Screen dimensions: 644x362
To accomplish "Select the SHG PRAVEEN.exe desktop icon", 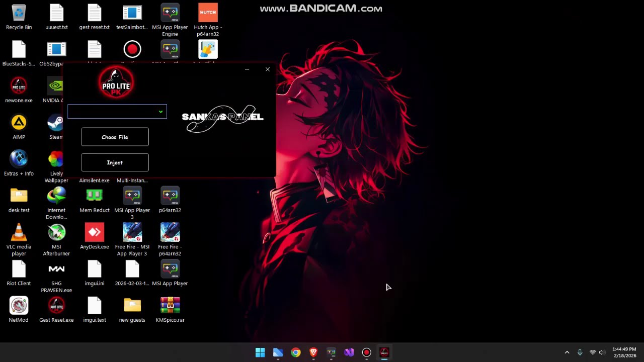I will [56, 277].
